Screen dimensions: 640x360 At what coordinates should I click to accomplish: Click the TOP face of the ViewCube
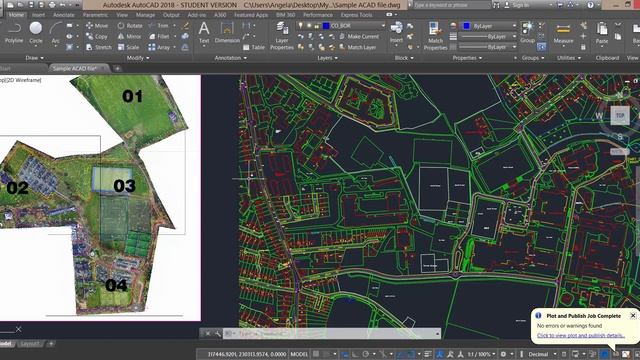point(620,116)
